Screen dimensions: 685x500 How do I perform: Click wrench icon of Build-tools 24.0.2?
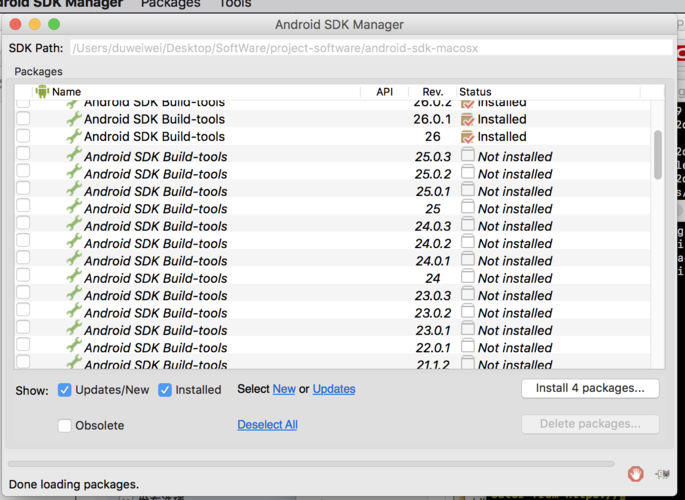[x=74, y=242]
